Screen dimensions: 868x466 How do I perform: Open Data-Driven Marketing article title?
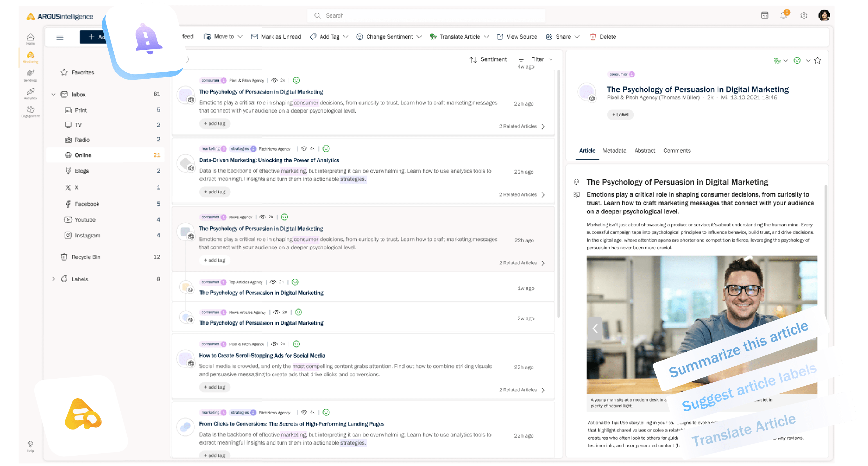(269, 160)
